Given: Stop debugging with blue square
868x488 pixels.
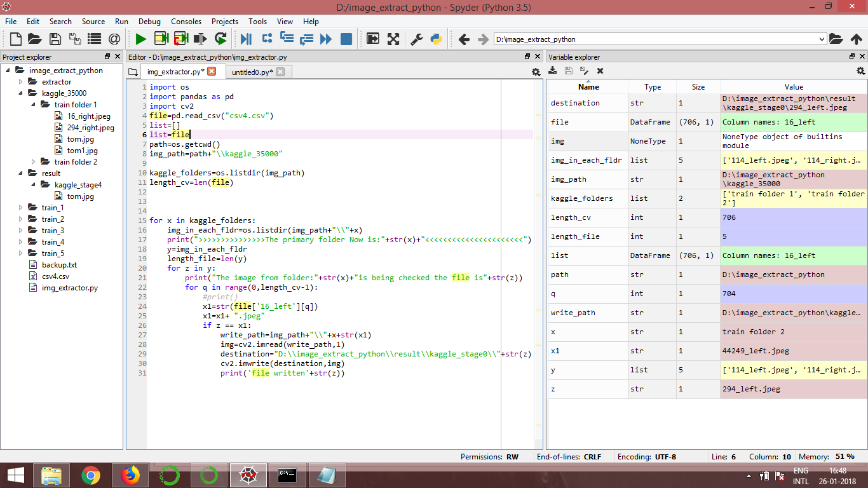Looking at the screenshot, I should [346, 39].
